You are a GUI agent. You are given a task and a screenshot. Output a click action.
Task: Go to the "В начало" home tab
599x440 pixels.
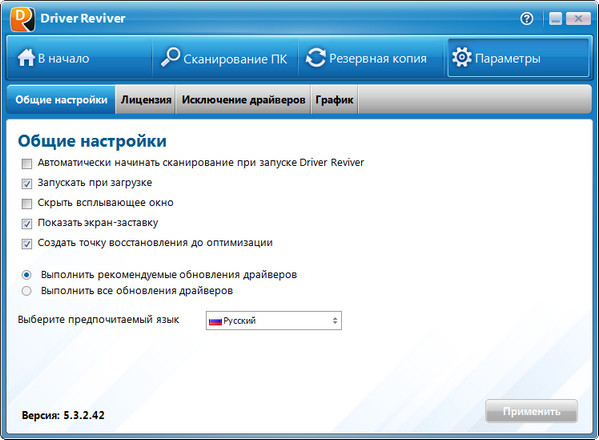point(79,58)
